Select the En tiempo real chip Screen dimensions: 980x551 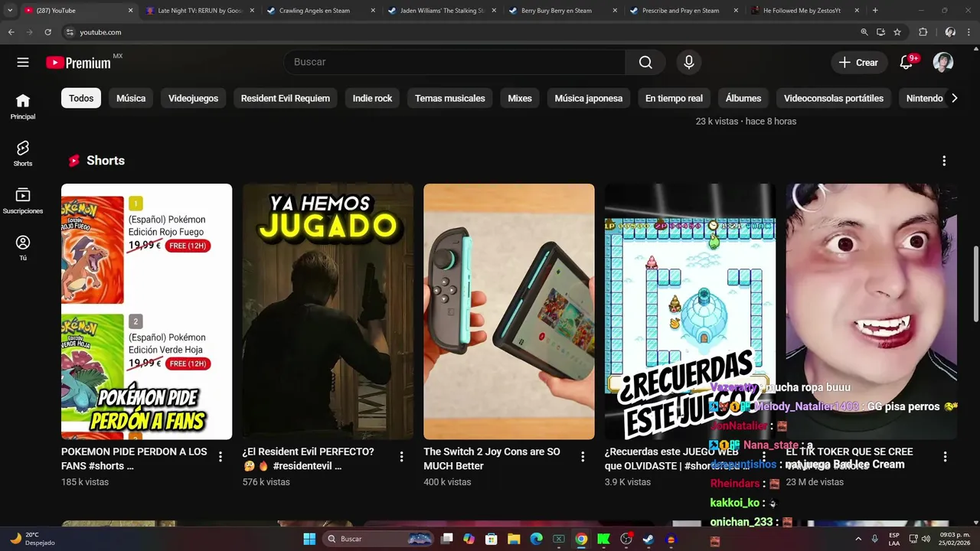(x=674, y=98)
